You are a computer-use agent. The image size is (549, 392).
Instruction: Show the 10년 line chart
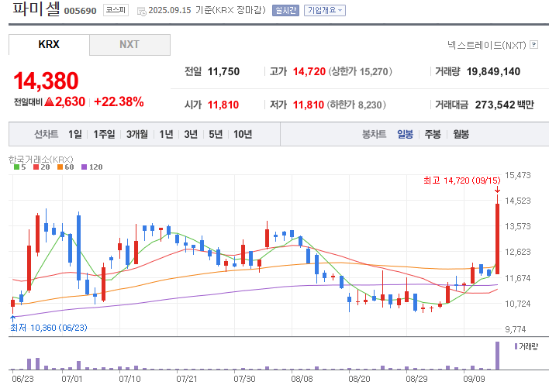(243, 134)
